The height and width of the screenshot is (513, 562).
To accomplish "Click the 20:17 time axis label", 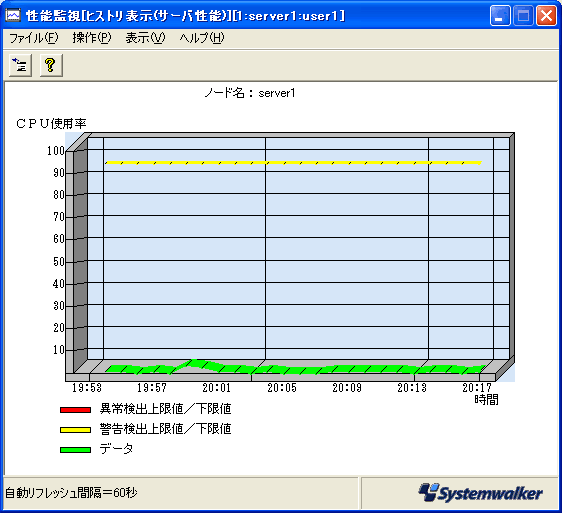I will (x=477, y=388).
